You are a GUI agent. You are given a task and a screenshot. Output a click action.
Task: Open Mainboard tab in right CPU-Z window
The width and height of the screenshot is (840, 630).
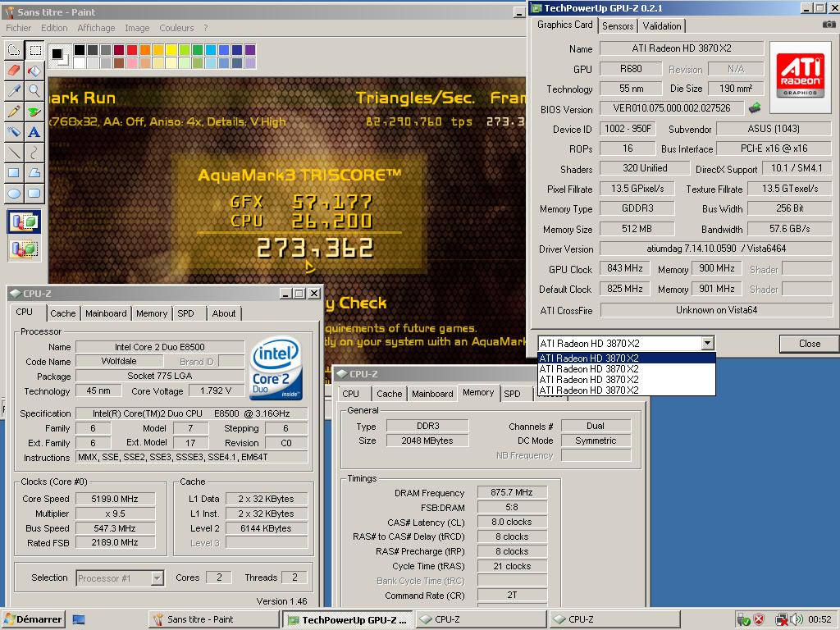(x=432, y=394)
